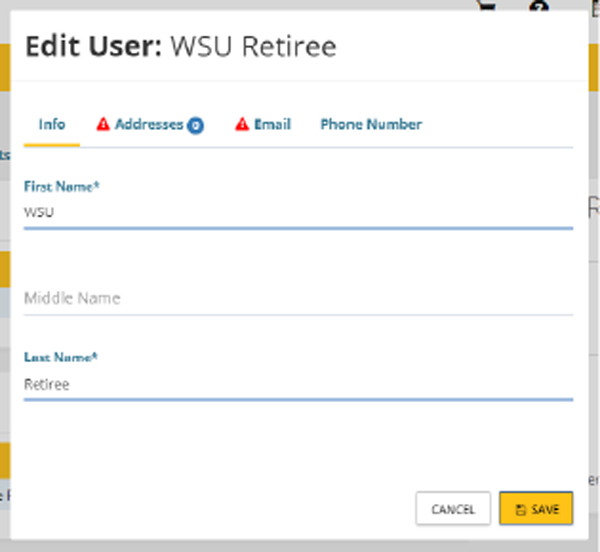
Task: Save the user changes
Action: click(536, 509)
